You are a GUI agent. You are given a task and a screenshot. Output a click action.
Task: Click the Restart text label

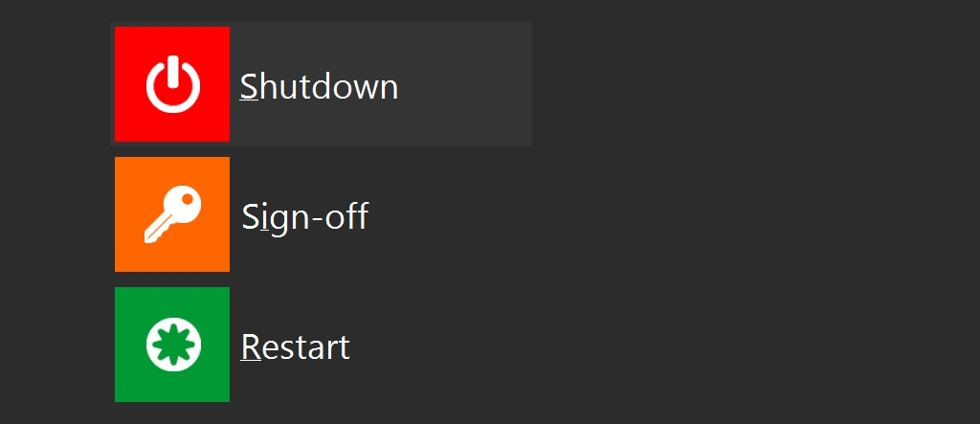click(x=295, y=347)
